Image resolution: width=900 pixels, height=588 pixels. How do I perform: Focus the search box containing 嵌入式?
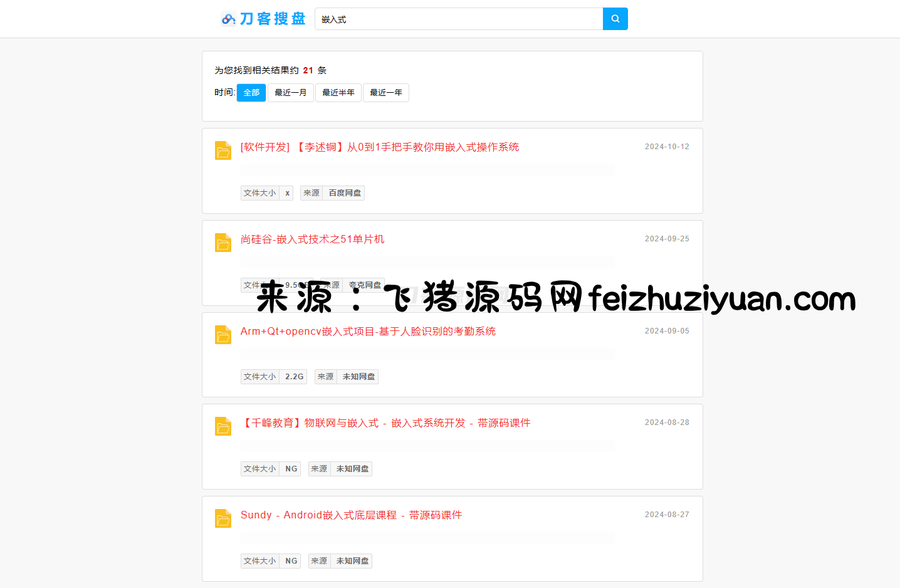click(459, 19)
